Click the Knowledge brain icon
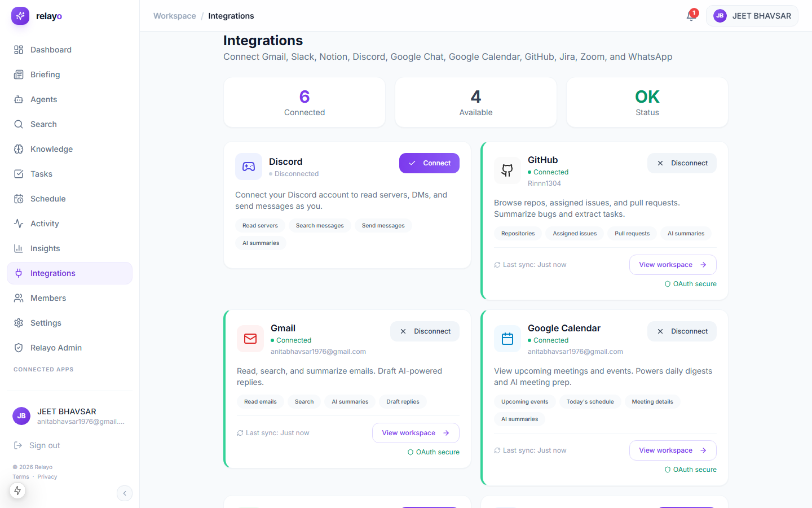This screenshot has height=508, width=812. pos(19,149)
